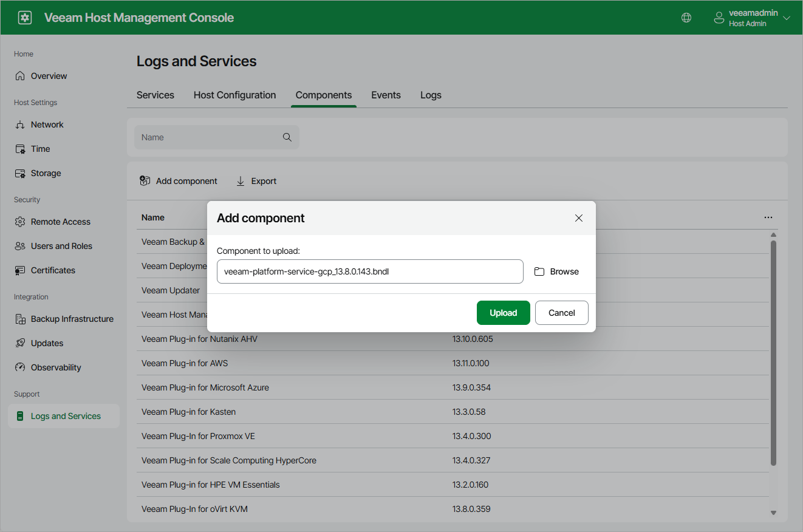Click the Observability gauge icon

pos(20,367)
